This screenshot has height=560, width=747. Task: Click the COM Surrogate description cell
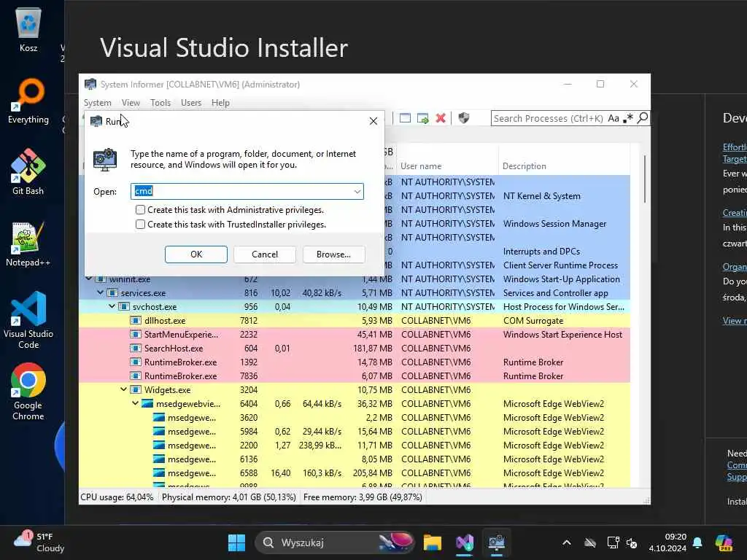533,321
